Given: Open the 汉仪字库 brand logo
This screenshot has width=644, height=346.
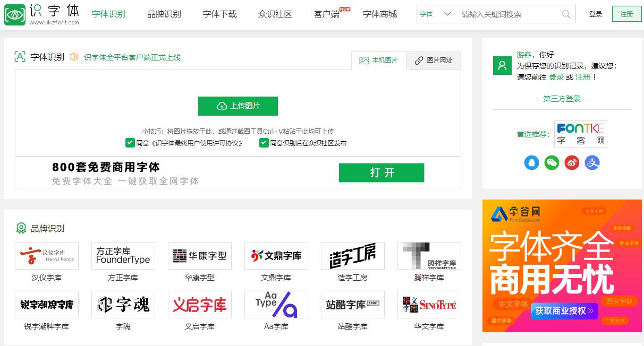Looking at the screenshot, I should [x=47, y=256].
